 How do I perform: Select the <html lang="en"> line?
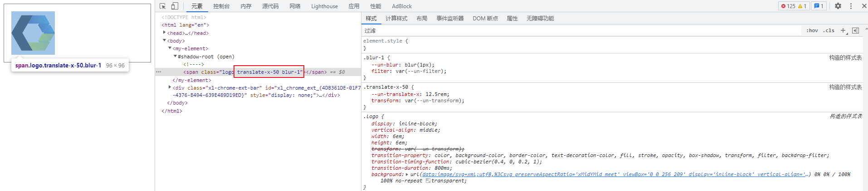click(185, 25)
